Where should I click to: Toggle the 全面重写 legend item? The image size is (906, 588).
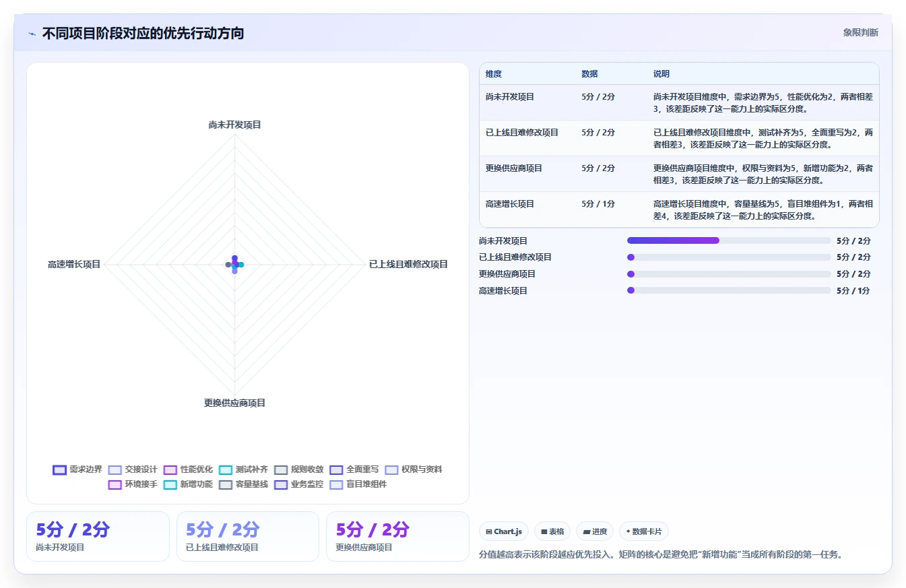[x=354, y=469]
